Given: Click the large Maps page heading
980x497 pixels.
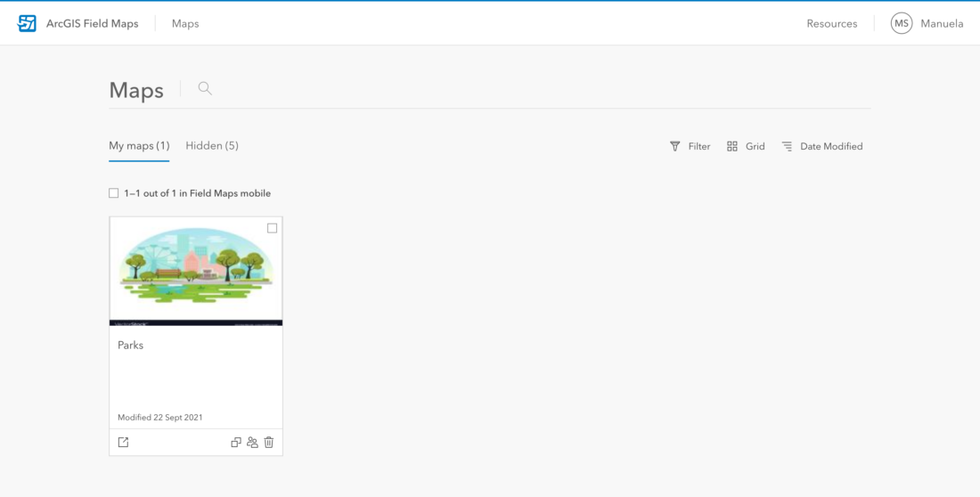Looking at the screenshot, I should coord(136,90).
